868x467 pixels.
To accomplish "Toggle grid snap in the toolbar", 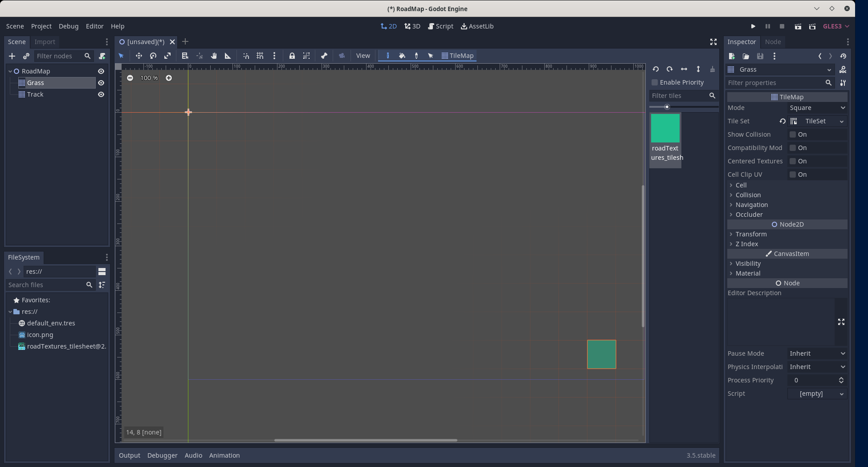I will (260, 56).
